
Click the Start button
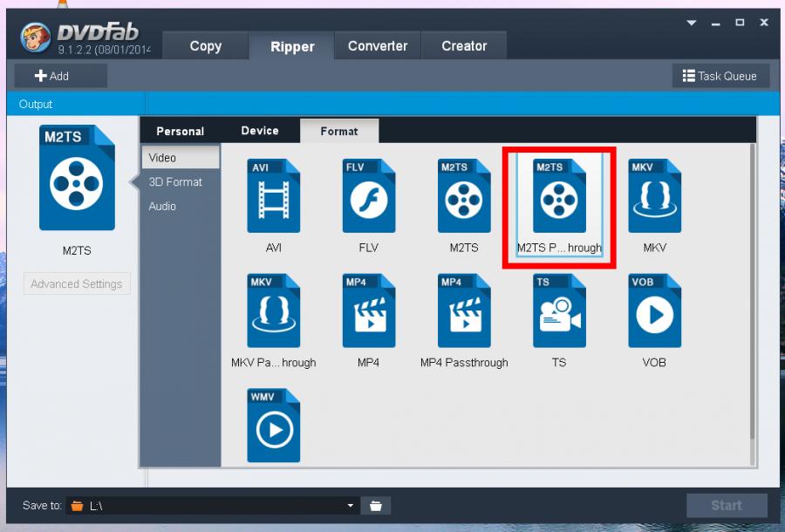coord(727,506)
